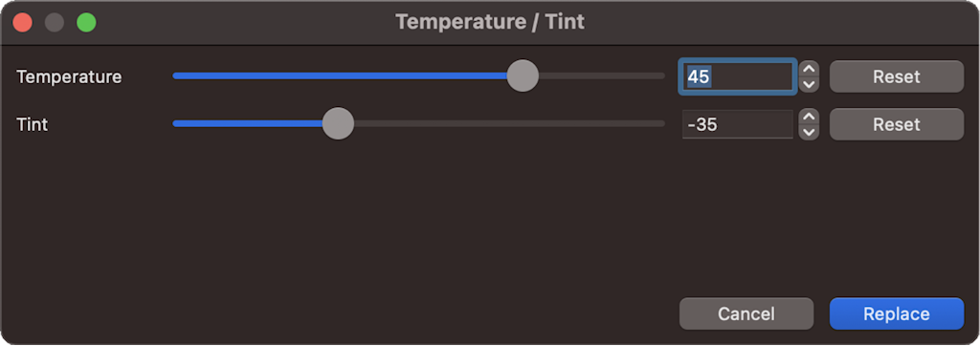Reset the Temperature value
This screenshot has width=980, height=346.
click(x=896, y=76)
